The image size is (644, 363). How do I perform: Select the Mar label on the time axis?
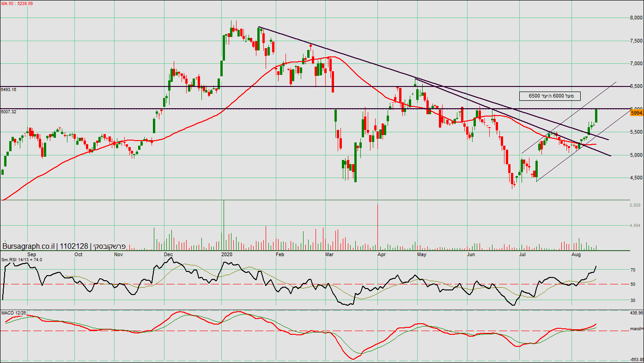click(x=330, y=254)
